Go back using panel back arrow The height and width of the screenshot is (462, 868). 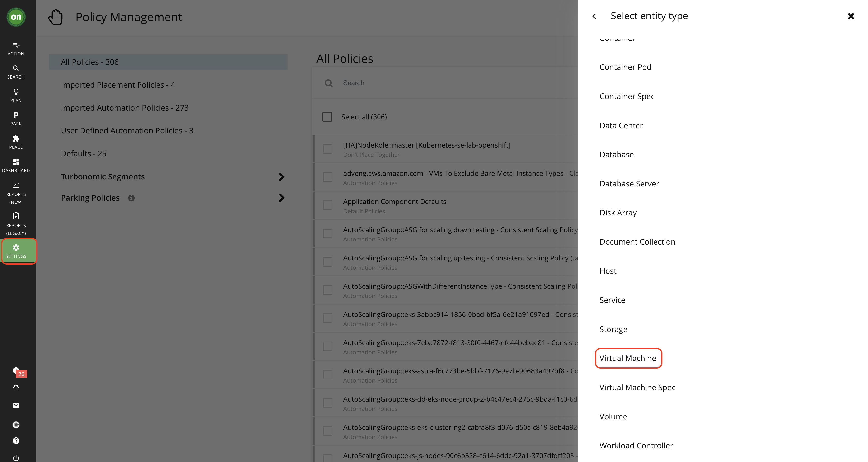[x=594, y=16]
